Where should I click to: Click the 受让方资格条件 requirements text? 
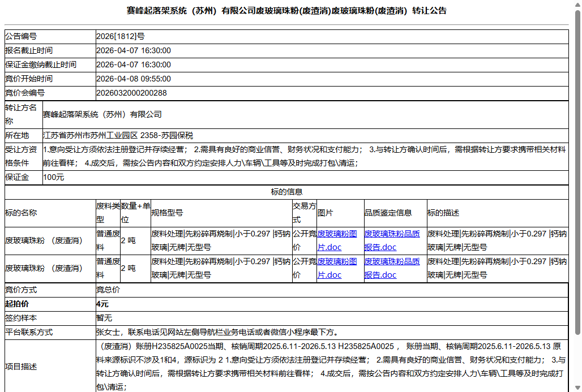click(305, 156)
